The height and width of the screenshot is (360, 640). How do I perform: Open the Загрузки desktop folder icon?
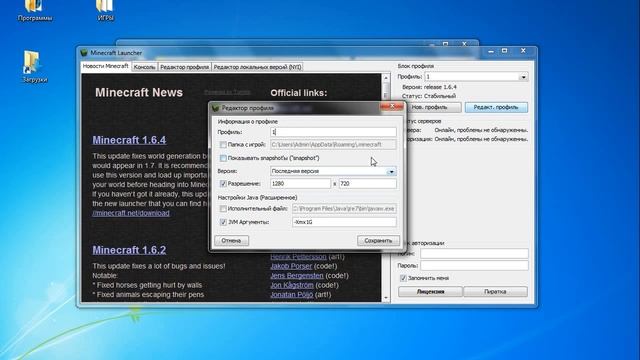click(35, 67)
